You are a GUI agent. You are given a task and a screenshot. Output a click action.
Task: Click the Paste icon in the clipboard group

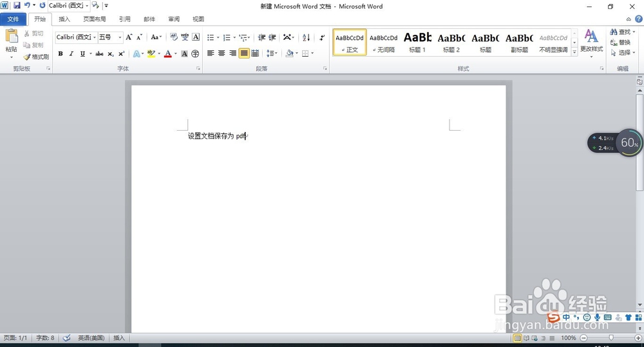pos(12,37)
